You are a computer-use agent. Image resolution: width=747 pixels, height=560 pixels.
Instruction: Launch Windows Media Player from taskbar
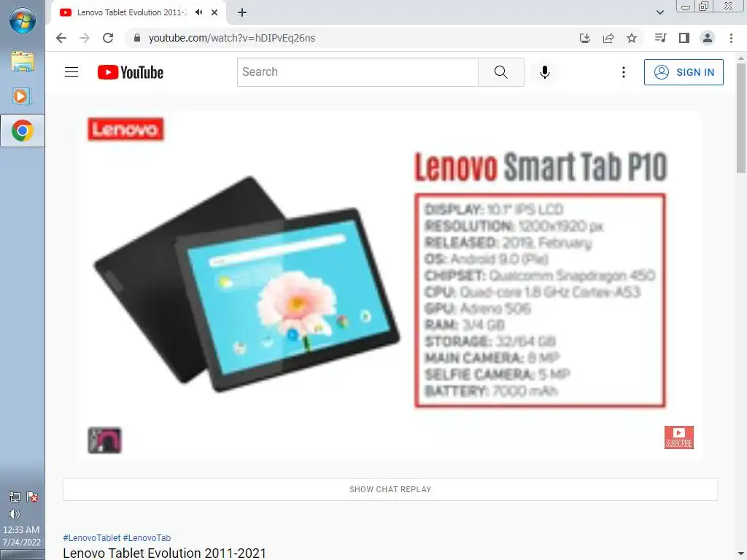(23, 96)
